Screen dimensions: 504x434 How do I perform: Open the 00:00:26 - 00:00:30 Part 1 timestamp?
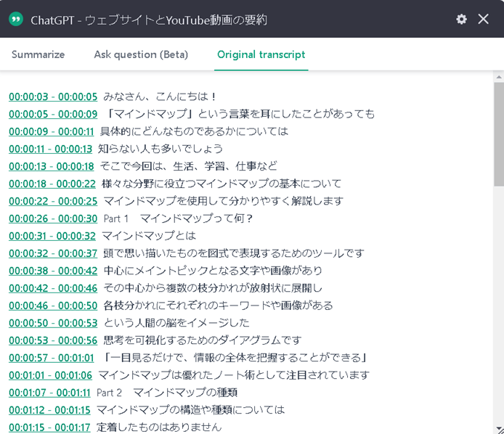pyautogui.click(x=53, y=218)
